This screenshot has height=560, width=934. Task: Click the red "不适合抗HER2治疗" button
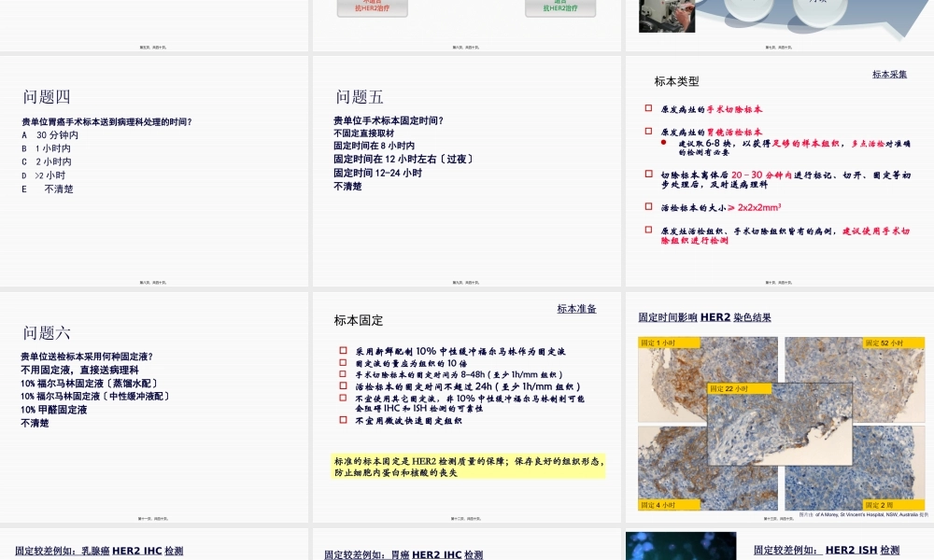coord(374,9)
